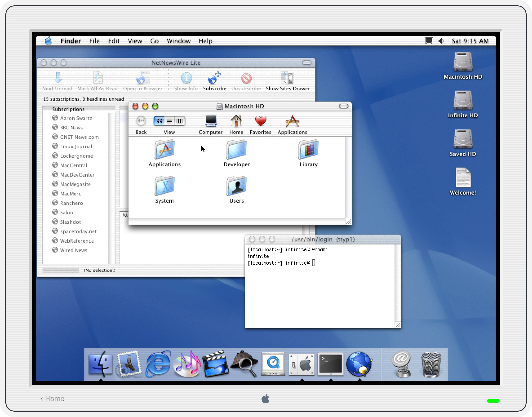Click the volume icon in menu bar

point(441,41)
